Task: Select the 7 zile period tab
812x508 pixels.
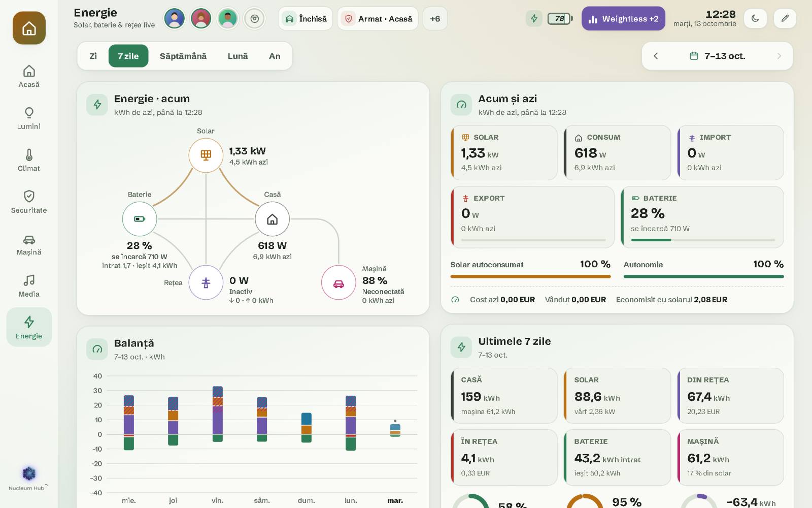Action: [128, 56]
